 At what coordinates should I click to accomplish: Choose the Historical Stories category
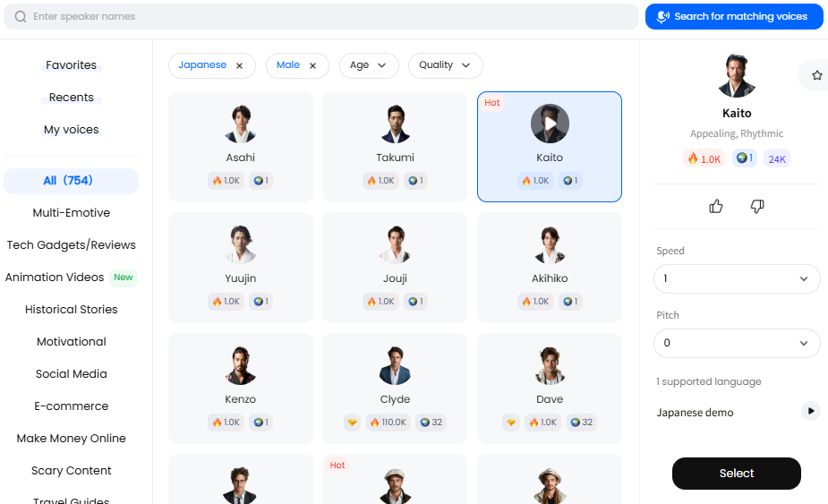72,310
